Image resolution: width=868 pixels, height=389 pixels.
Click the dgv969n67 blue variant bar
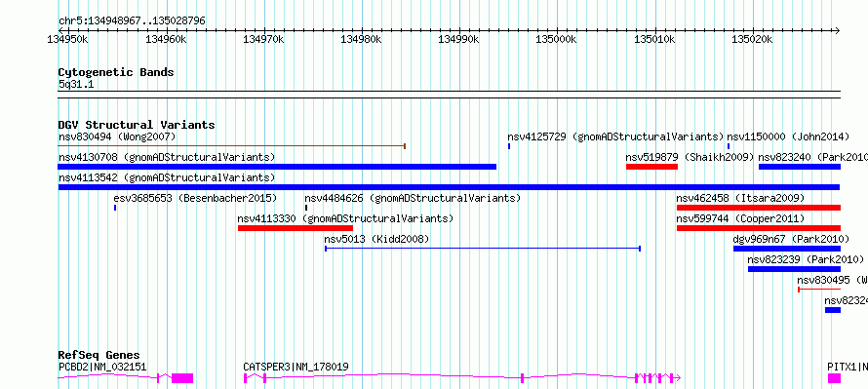pyautogui.click(x=787, y=249)
